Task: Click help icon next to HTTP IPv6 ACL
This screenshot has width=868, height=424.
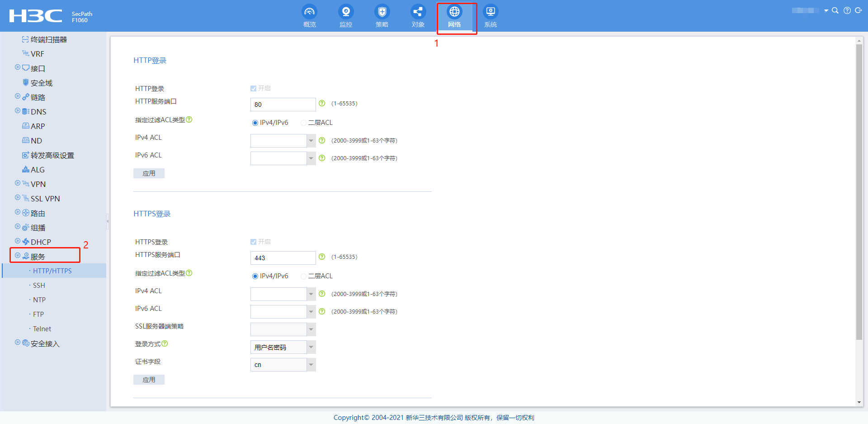Action: tap(322, 158)
